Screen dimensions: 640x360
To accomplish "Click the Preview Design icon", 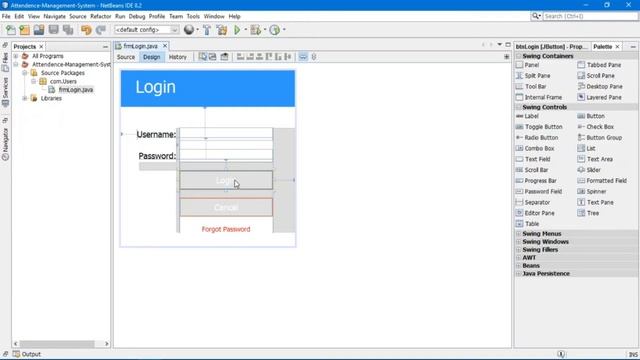I will coord(224,57).
